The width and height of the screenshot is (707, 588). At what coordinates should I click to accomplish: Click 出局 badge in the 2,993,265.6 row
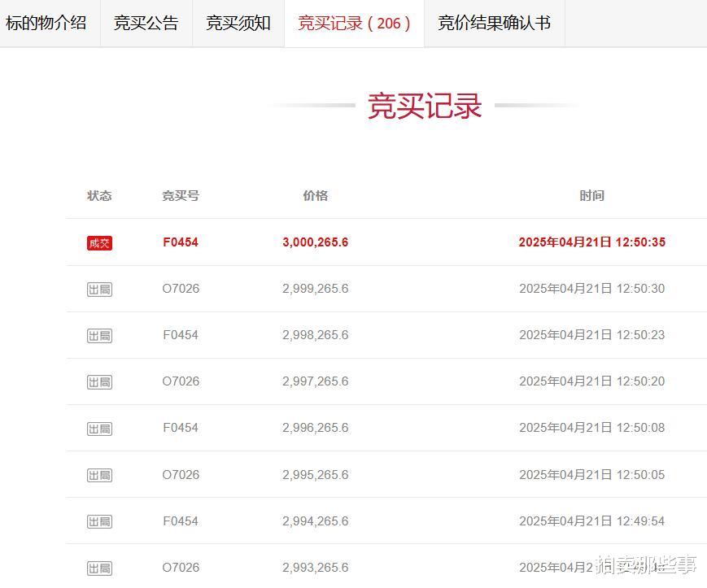99,568
